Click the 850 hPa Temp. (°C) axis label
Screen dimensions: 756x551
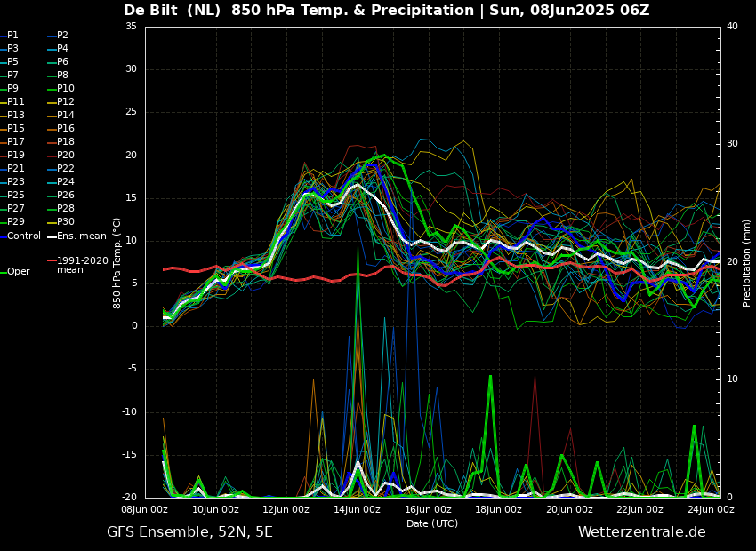117,263
